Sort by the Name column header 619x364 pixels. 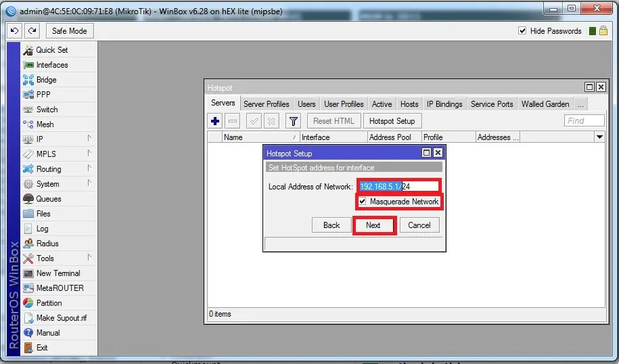pos(260,137)
